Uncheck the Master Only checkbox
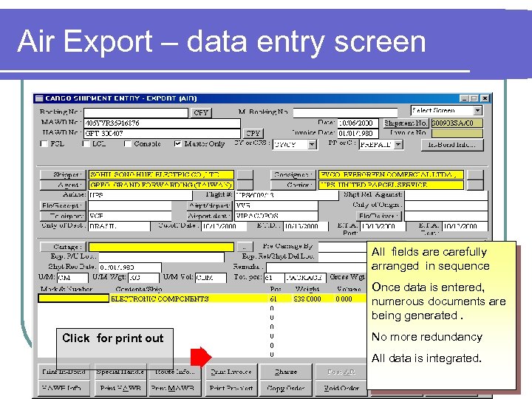532x399 pixels. click(x=177, y=143)
